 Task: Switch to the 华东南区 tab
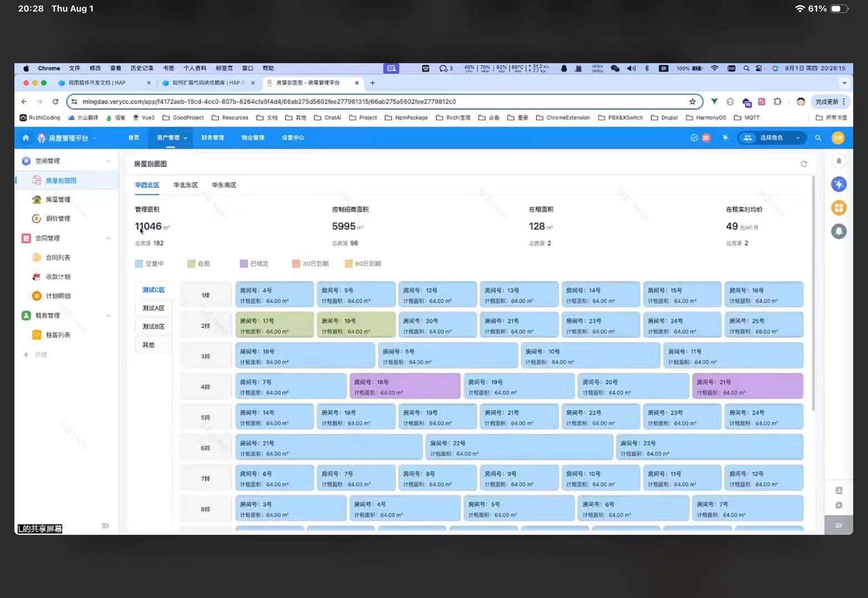[224, 185]
